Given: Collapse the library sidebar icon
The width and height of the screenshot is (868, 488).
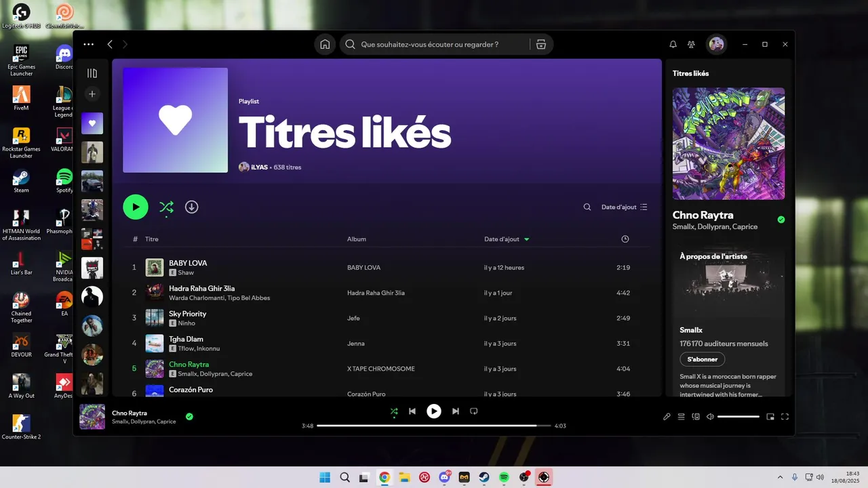Looking at the screenshot, I should tap(92, 73).
